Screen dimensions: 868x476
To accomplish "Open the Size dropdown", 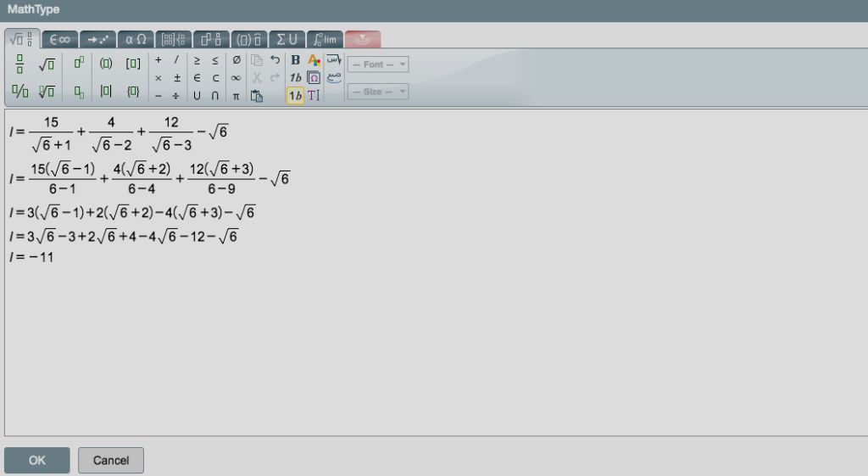I will click(x=378, y=92).
